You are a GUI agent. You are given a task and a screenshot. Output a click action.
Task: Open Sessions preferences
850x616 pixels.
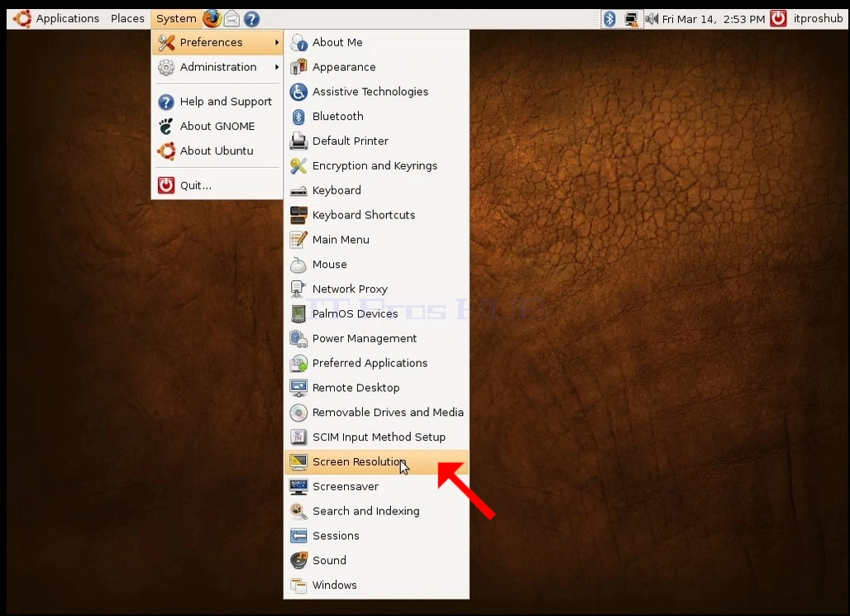tap(376, 536)
